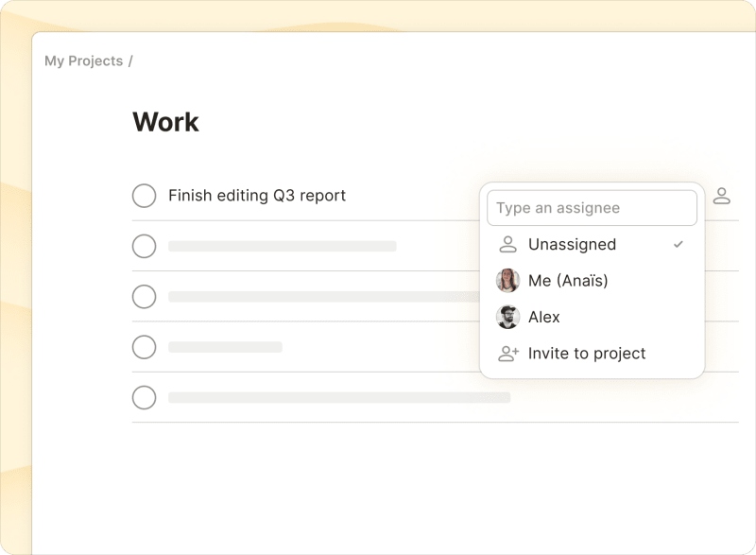
Task: Choose Me (Anaïs) as assignee
Action: tap(567, 280)
